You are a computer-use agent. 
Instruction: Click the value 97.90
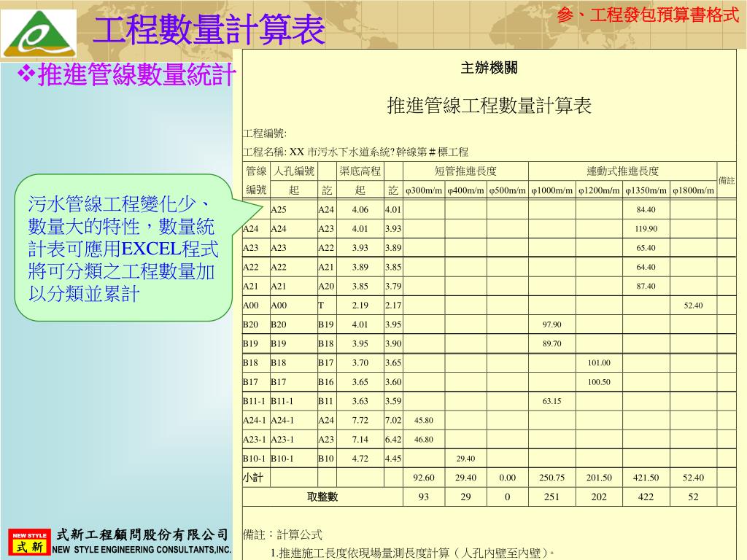point(551,324)
